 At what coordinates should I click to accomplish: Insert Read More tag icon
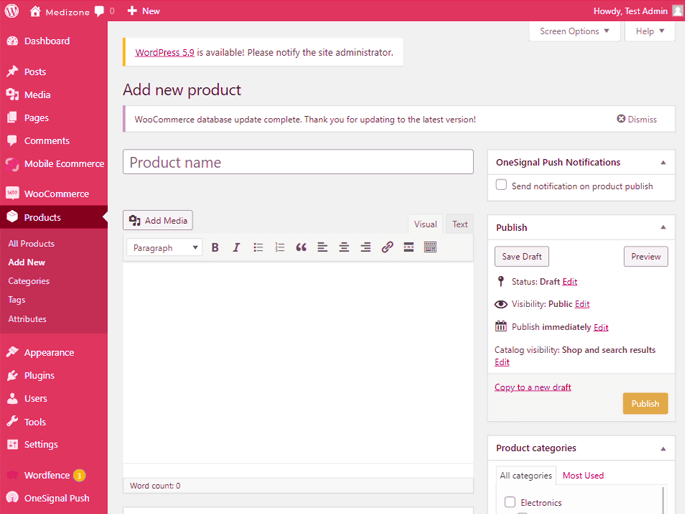(x=409, y=247)
